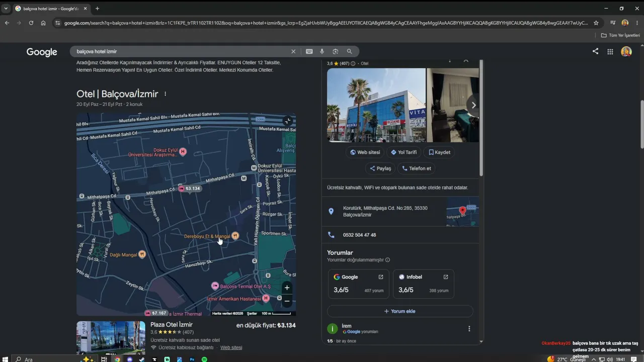Reload the current page

click(31, 23)
